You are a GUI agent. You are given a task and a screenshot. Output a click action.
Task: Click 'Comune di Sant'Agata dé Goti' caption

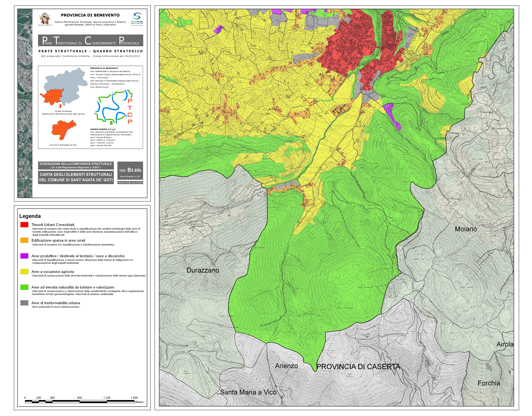coord(63,145)
